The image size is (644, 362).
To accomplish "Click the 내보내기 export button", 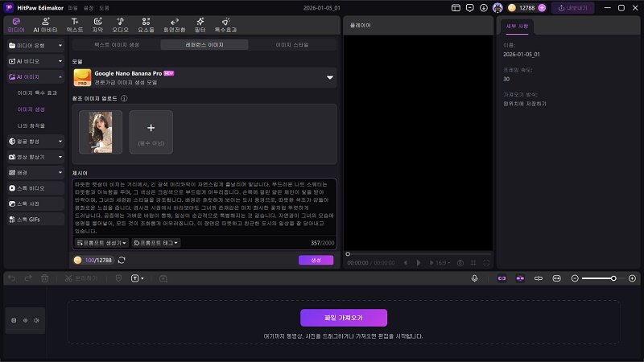I will [572, 8].
